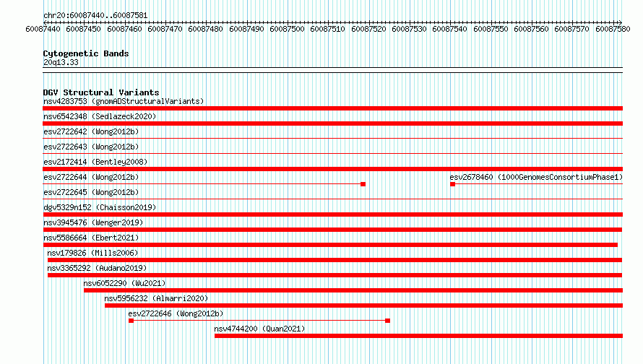Click the right end block of esv2722646
This screenshot has width=643, height=364.
387,321
